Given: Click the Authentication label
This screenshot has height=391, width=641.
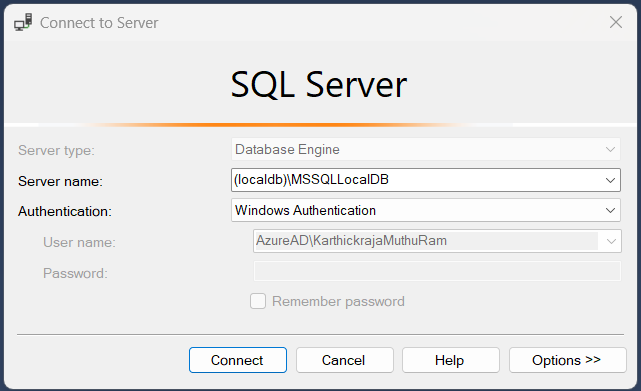Looking at the screenshot, I should click(65, 211).
